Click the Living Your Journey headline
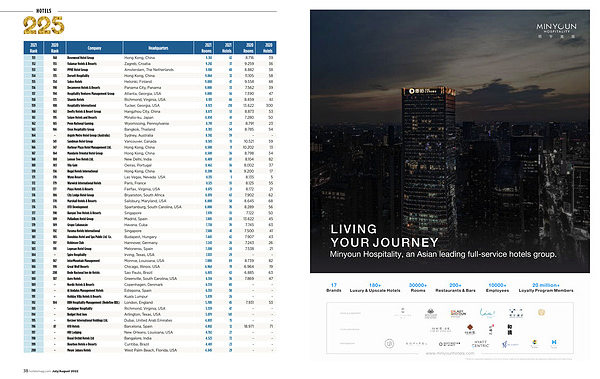 (x=384, y=236)
